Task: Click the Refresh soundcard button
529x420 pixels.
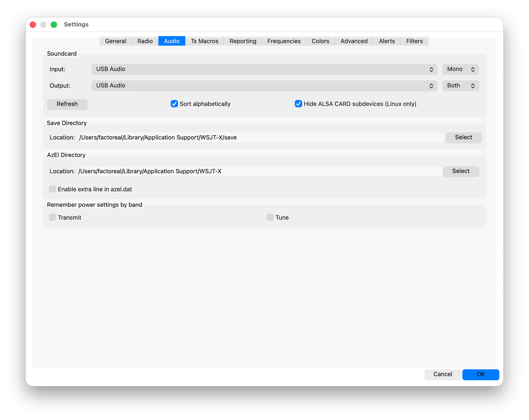Action: point(67,104)
